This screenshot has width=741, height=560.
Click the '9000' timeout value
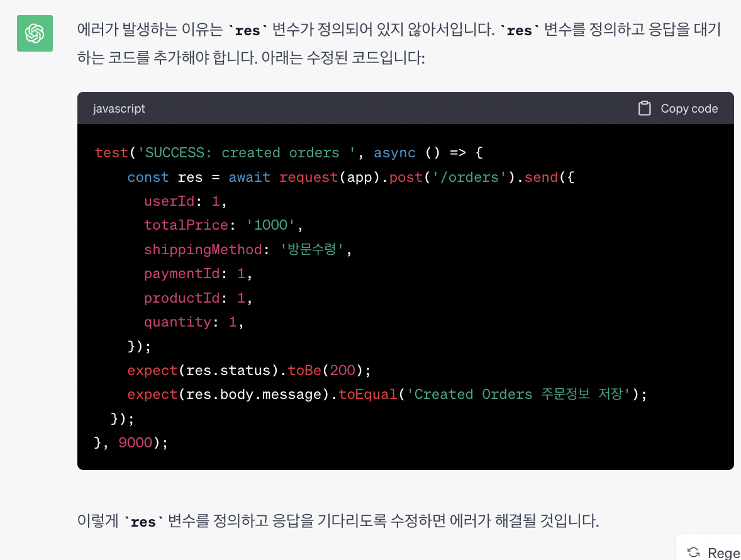pos(135,442)
